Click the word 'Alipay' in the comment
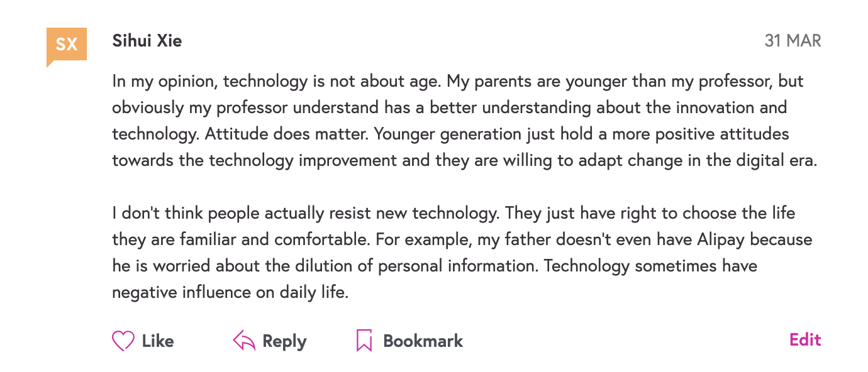Screen dimensions: 868x372 pyautogui.click(x=721, y=239)
